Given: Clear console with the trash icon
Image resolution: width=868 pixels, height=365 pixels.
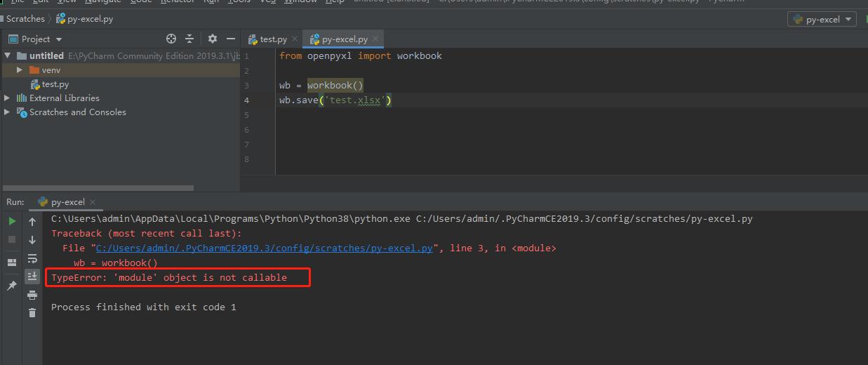Looking at the screenshot, I should (32, 313).
